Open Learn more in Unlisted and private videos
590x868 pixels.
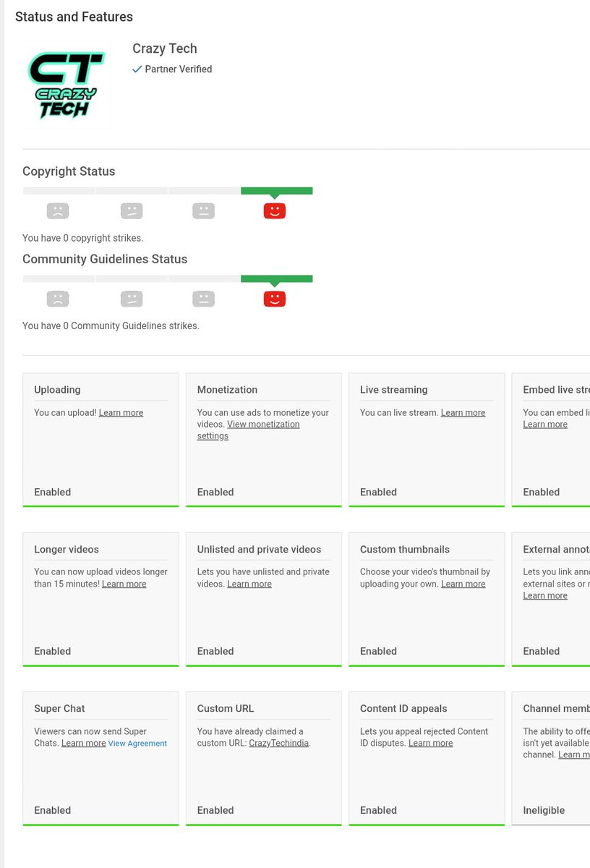[x=249, y=584]
